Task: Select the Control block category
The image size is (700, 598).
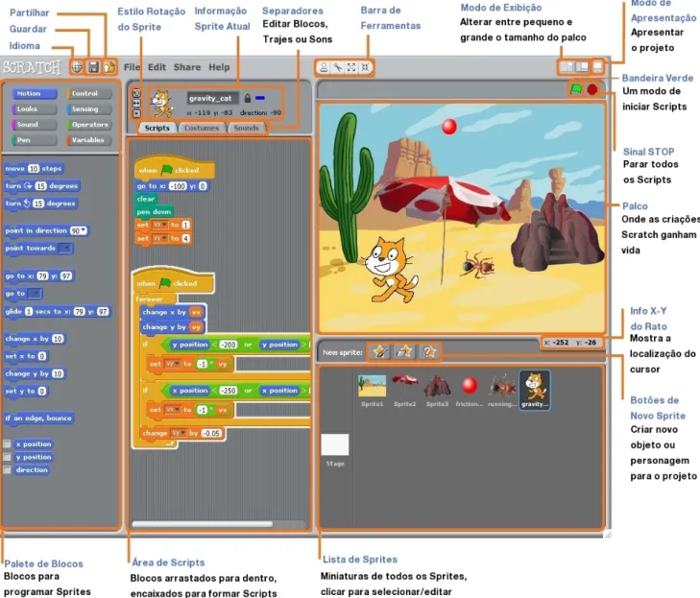Action: click(89, 94)
